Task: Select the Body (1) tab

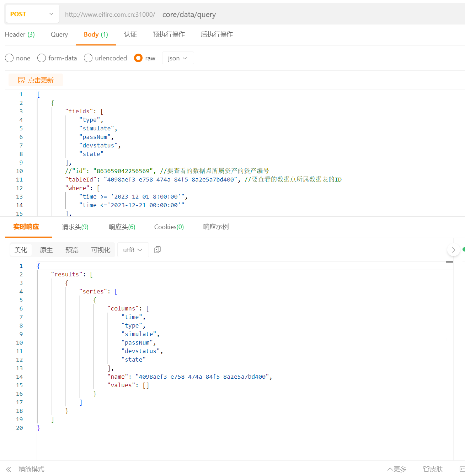Action: pyautogui.click(x=96, y=34)
